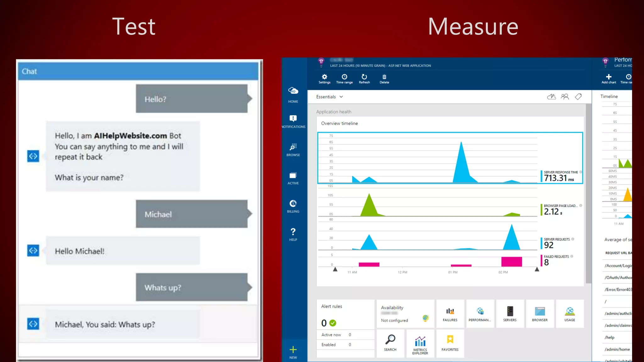Click the left timeline range marker triangle
Viewport: 644px width, 362px height.
tap(335, 269)
